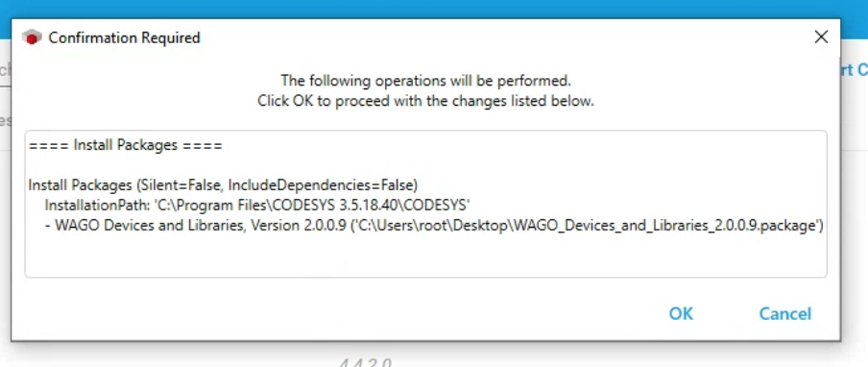868x367 pixels.
Task: Click the blue title bar of background window
Action: (x=434, y=9)
